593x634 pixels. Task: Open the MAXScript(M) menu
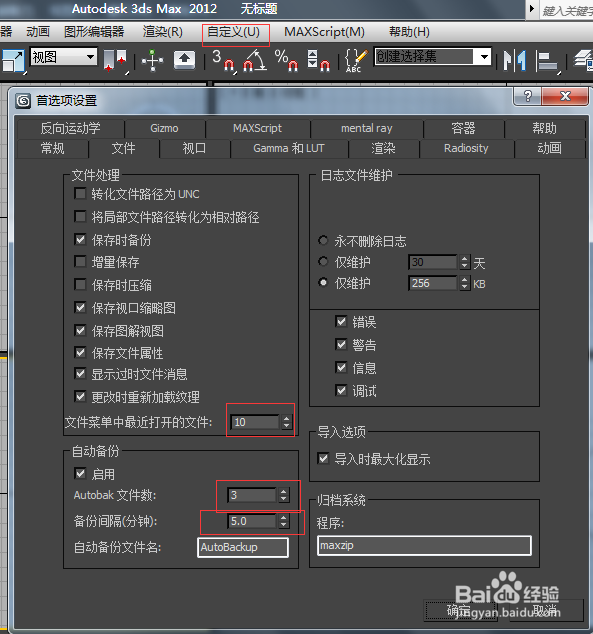(x=324, y=32)
